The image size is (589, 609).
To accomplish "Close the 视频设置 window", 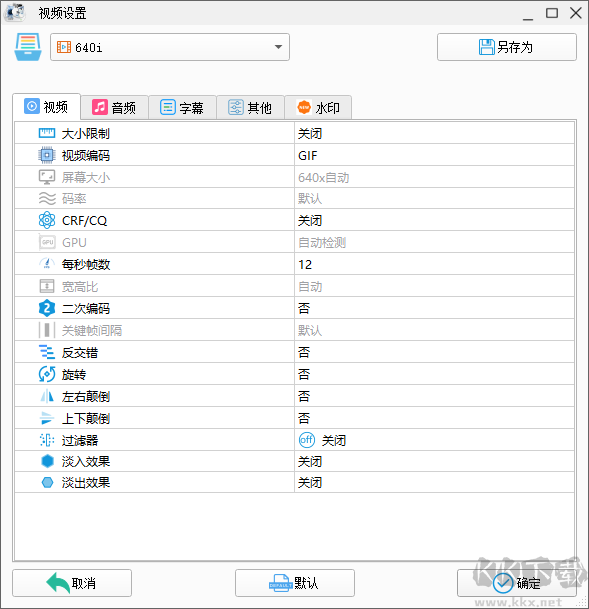I will pyautogui.click(x=575, y=13).
